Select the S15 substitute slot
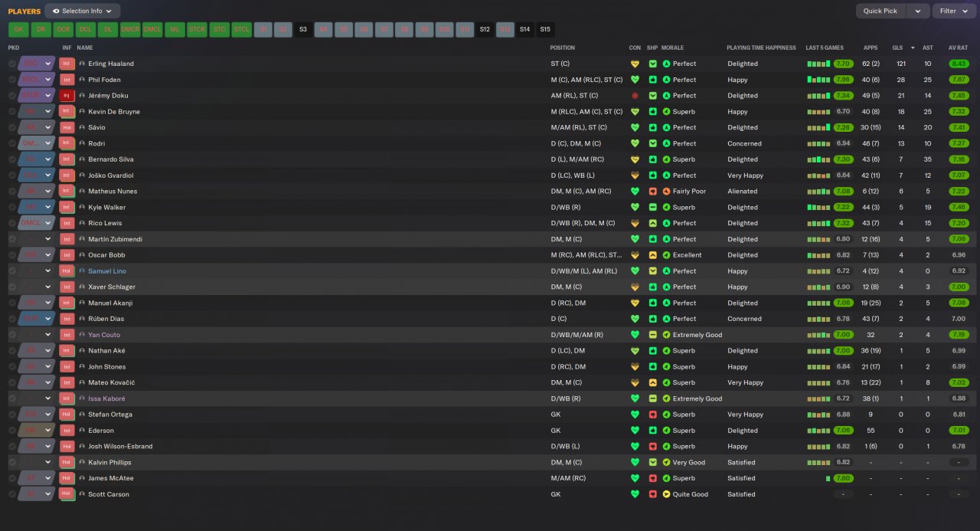Viewport: 980px width, 531px height. click(x=545, y=30)
